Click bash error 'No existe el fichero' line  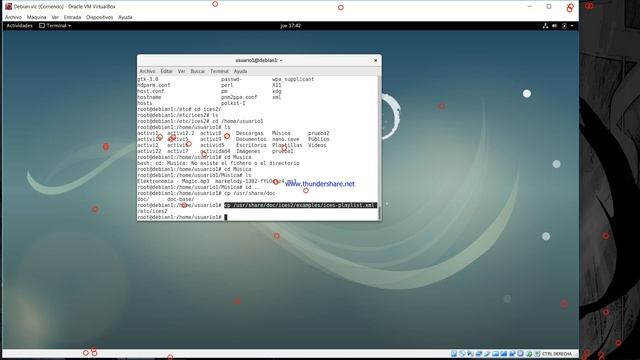tap(218, 163)
